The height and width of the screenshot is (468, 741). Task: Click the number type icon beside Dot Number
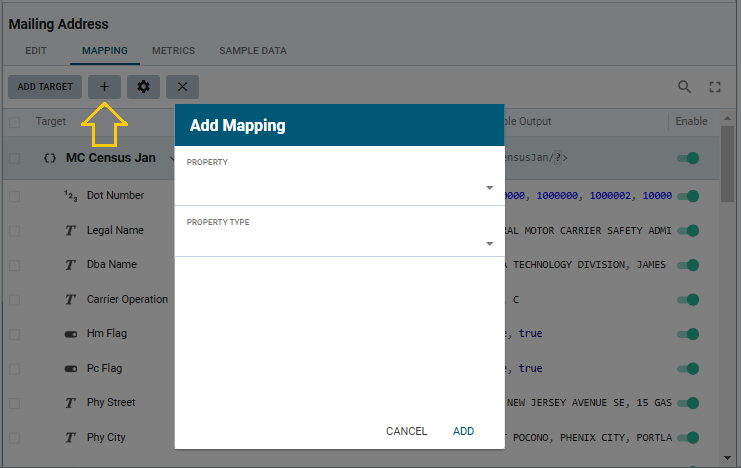coord(70,195)
